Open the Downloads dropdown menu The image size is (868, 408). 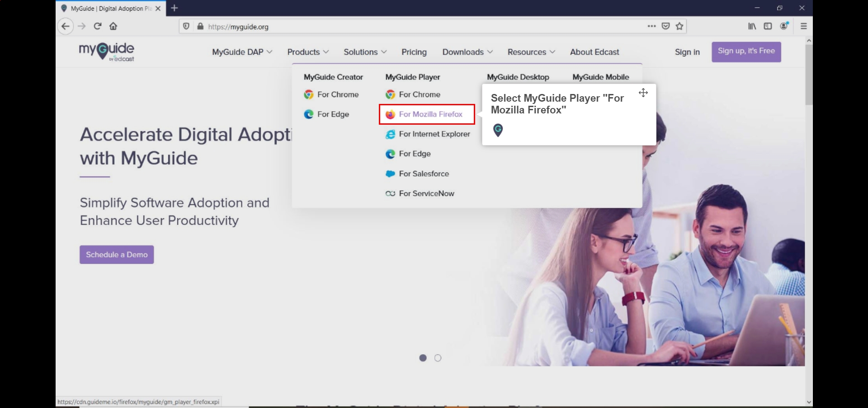pos(467,52)
